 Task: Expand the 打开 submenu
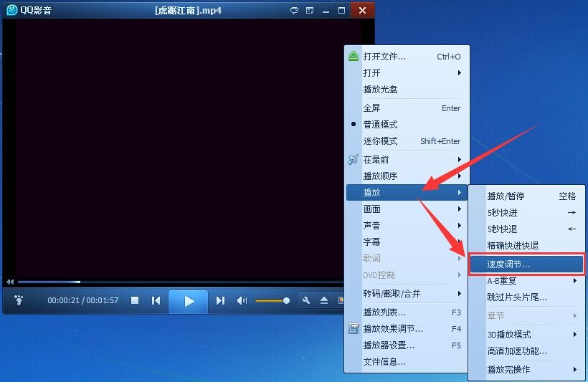tap(407, 72)
